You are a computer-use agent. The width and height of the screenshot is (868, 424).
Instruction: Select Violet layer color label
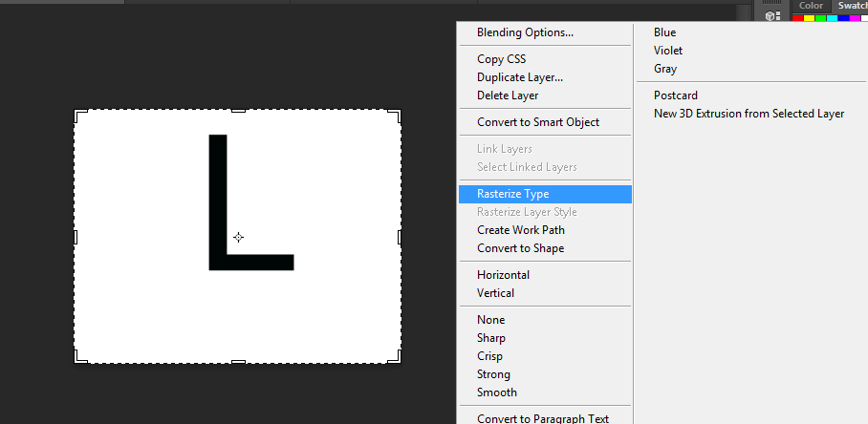coord(667,51)
